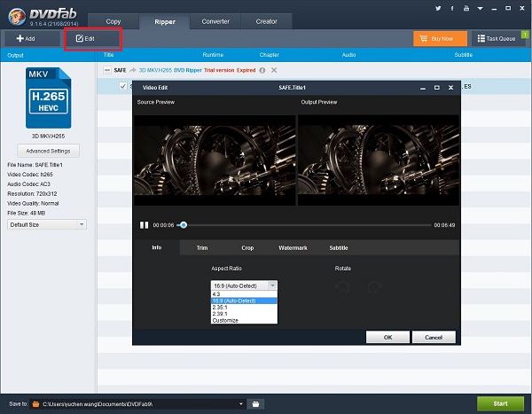The width and height of the screenshot is (532, 414).
Task: Click the 3D MKV.H265 profile link
Action: click(155, 70)
